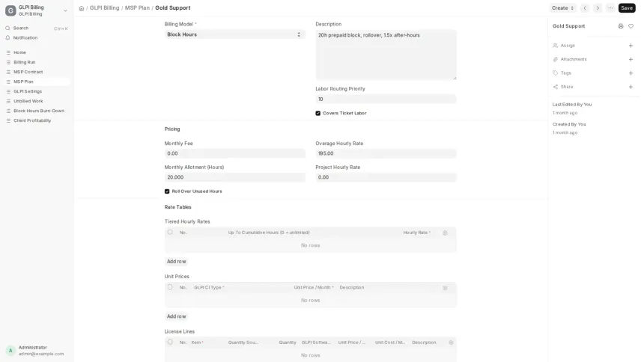Click the Share plus icon
This screenshot has height=362, width=644.
pos(631,87)
